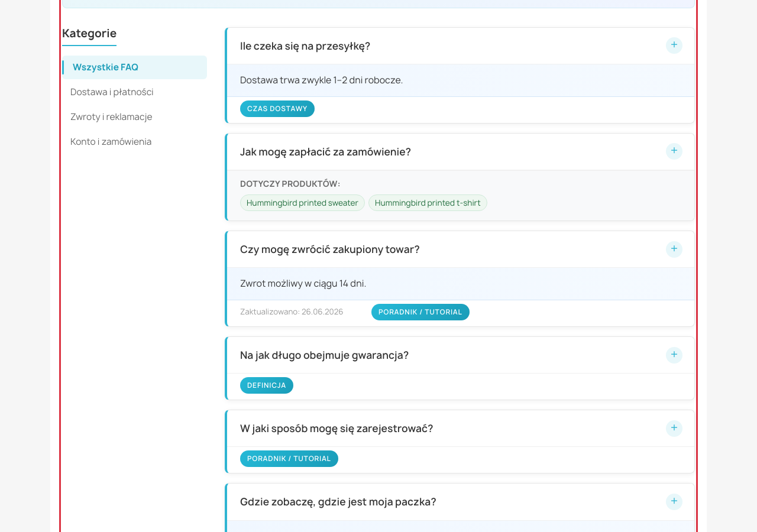This screenshot has height=532, width=757.
Task: Click 'PORADNIK / TUTORIAL' badge under the registration question
Action: pyautogui.click(x=289, y=459)
